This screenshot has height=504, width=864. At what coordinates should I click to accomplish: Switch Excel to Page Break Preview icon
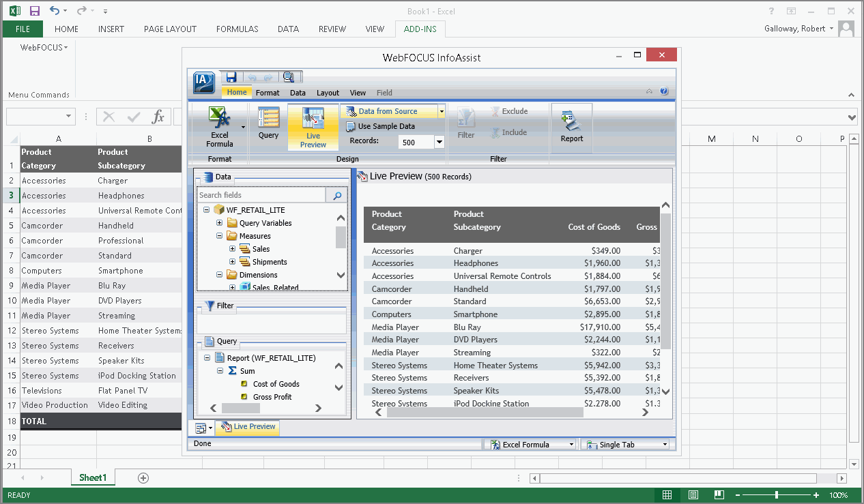(719, 495)
